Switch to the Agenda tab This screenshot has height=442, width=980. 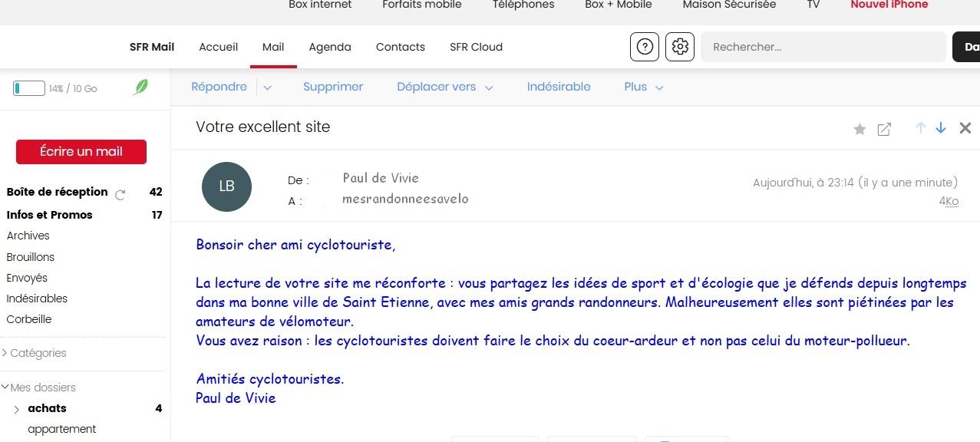[x=329, y=47]
